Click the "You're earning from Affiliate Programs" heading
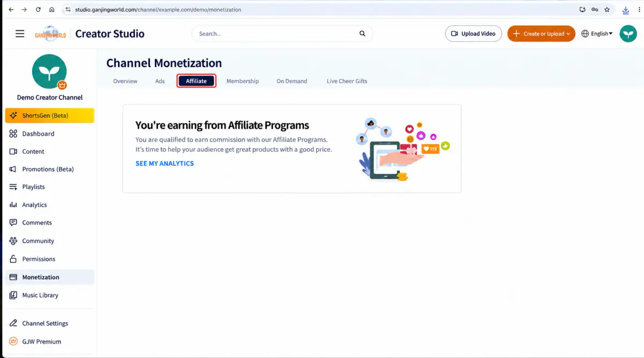Viewport: 644px width, 358px height. 222,126
